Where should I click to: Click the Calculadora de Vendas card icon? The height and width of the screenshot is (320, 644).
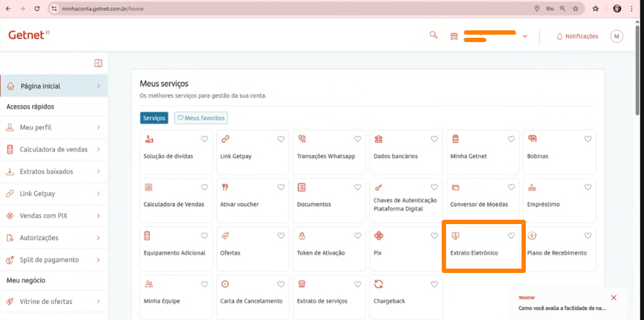[x=148, y=188]
